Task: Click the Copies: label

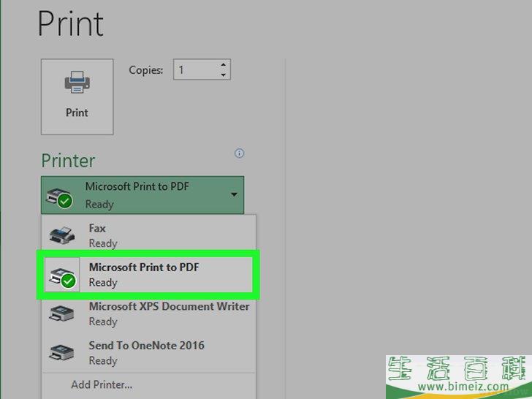Action: click(x=146, y=70)
